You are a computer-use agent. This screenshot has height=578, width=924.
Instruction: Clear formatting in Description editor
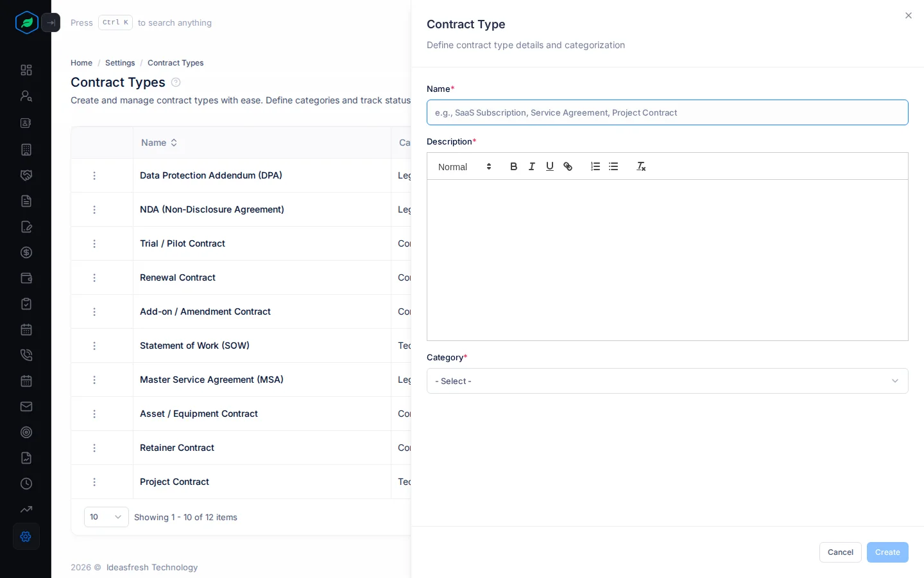(641, 166)
